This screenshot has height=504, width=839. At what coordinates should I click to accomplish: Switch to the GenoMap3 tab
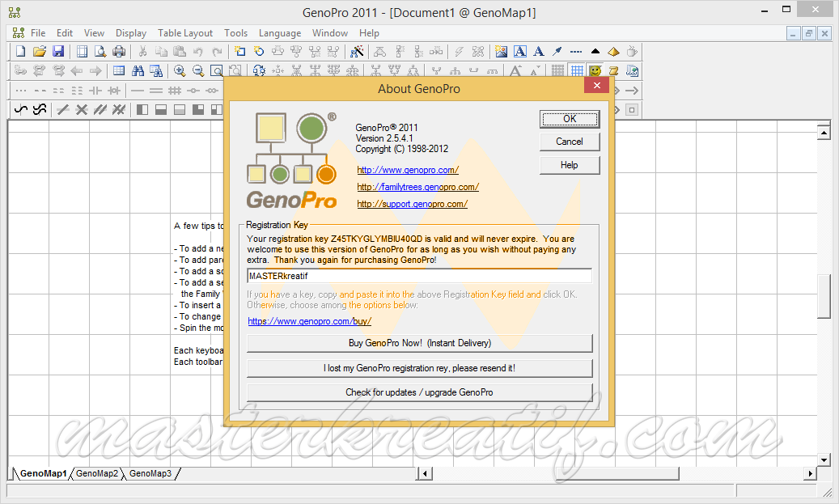(x=150, y=473)
